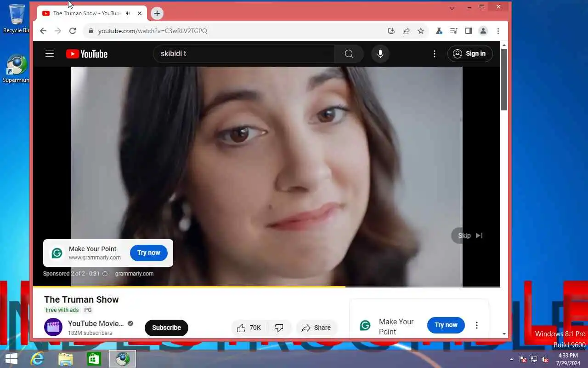Select The Truman Show tab
The height and width of the screenshot is (368, 588).
tap(87, 13)
